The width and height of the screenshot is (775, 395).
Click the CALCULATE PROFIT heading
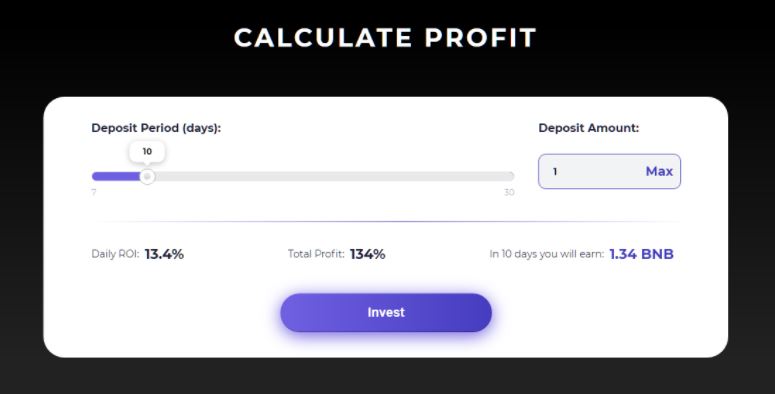click(385, 38)
